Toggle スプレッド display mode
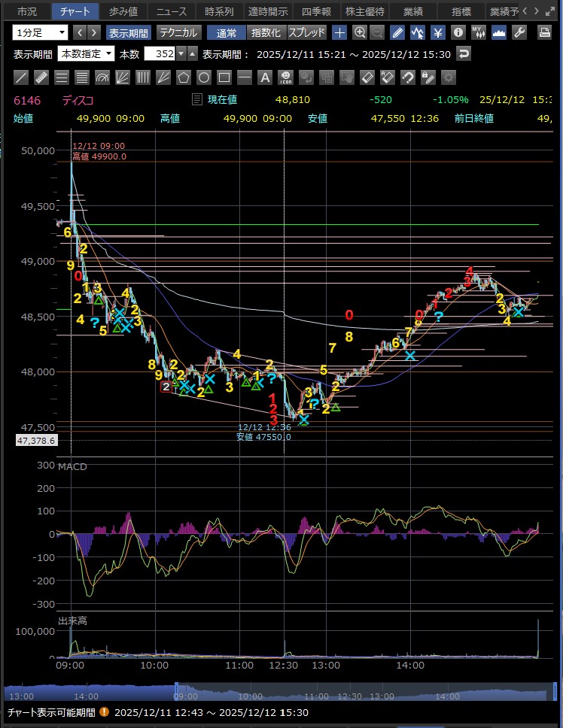 (307, 32)
